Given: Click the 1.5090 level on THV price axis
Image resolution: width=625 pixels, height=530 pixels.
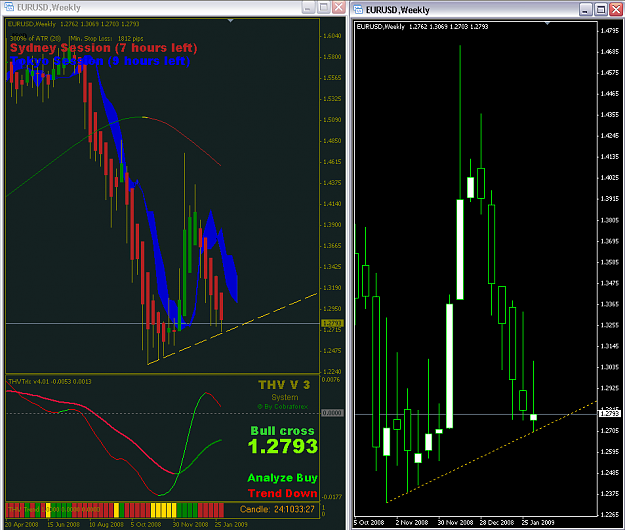Looking at the screenshot, I should (x=331, y=120).
